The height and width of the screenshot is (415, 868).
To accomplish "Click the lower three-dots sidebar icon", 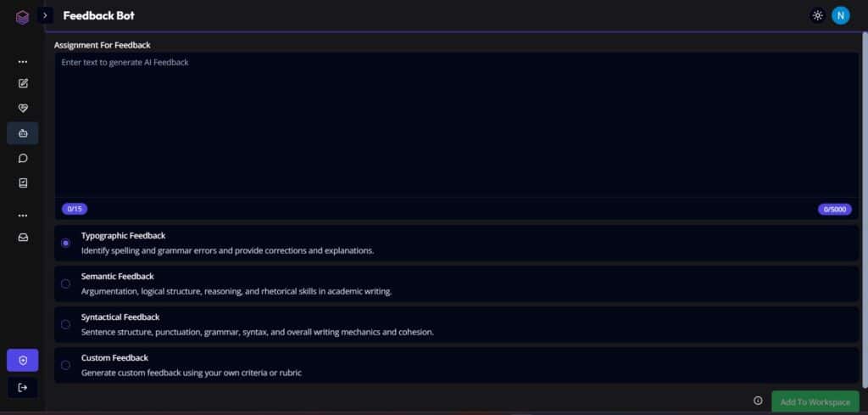I will coord(23,216).
